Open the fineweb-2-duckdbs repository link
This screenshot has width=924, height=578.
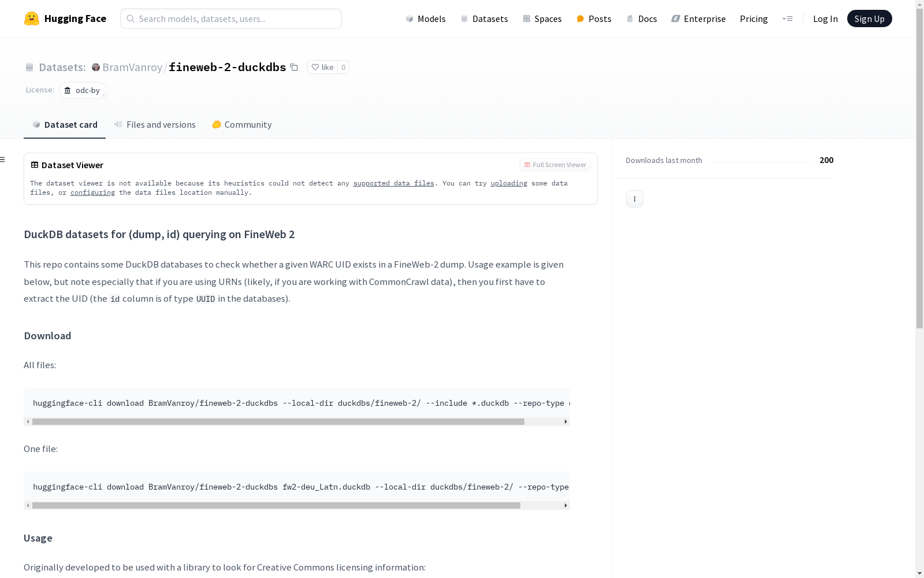click(227, 67)
